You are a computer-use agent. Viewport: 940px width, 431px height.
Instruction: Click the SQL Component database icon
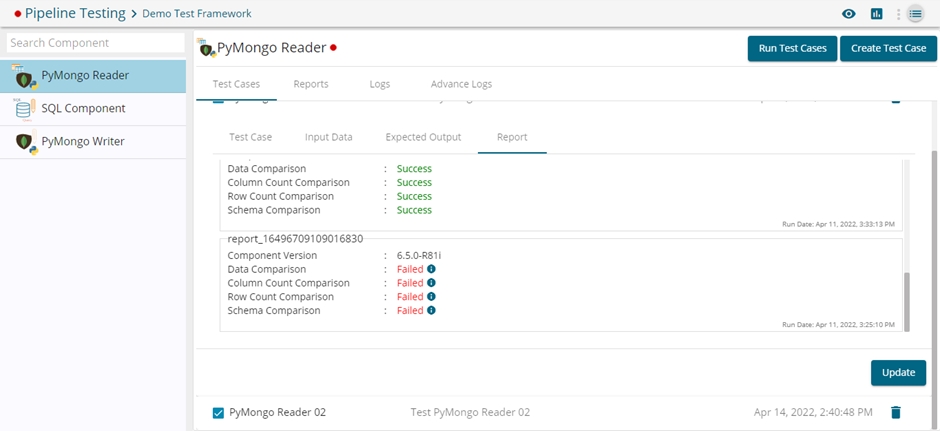(25, 109)
